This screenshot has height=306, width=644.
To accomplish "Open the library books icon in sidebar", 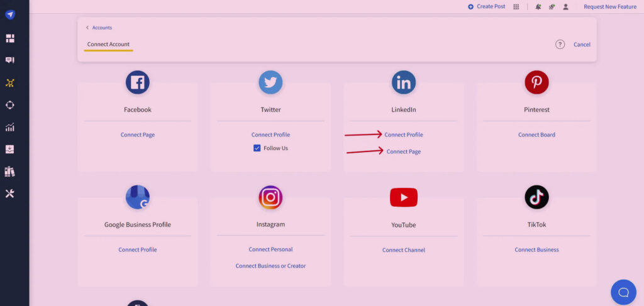I will 10,172.
